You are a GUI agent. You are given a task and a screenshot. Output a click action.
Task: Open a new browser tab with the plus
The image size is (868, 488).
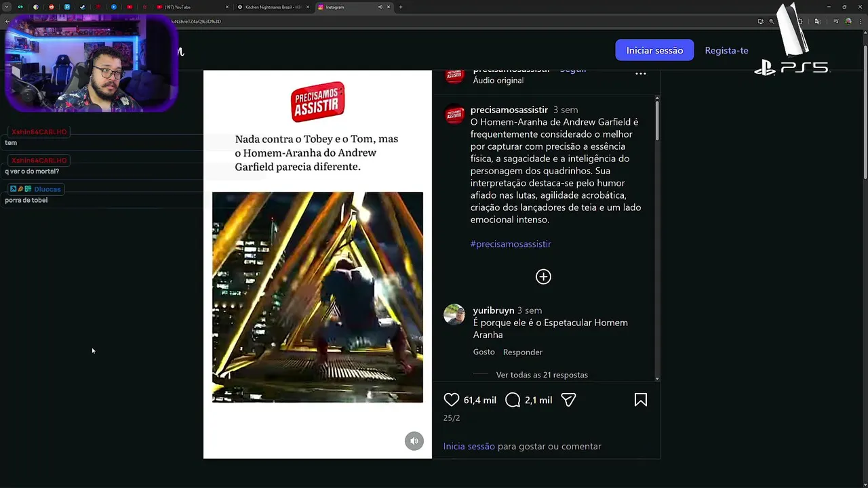coord(400,7)
